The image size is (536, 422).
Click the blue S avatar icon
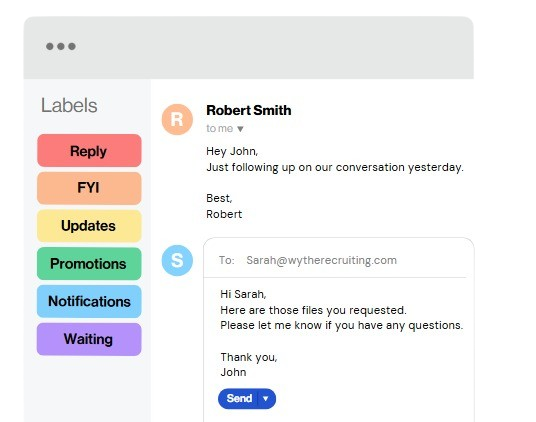(x=177, y=260)
